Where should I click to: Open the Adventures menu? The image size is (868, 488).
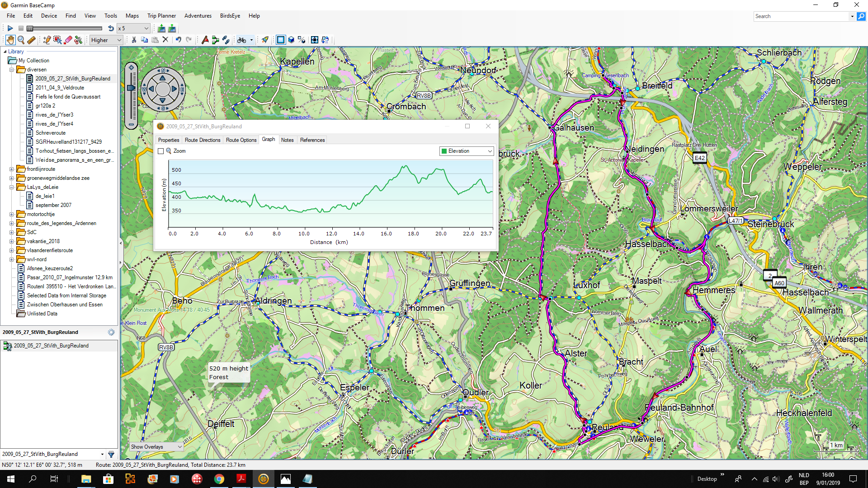(x=198, y=16)
